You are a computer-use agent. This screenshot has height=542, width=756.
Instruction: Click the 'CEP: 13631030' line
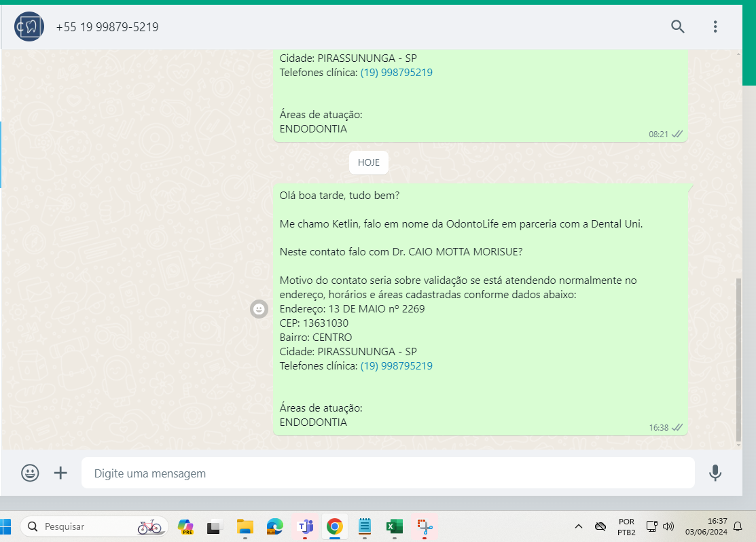coord(314,323)
